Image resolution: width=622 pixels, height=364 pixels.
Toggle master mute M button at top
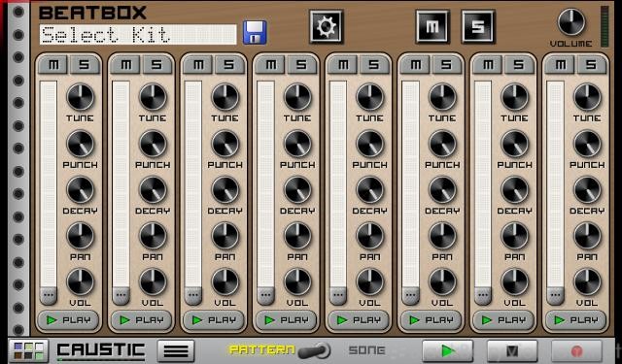click(432, 27)
